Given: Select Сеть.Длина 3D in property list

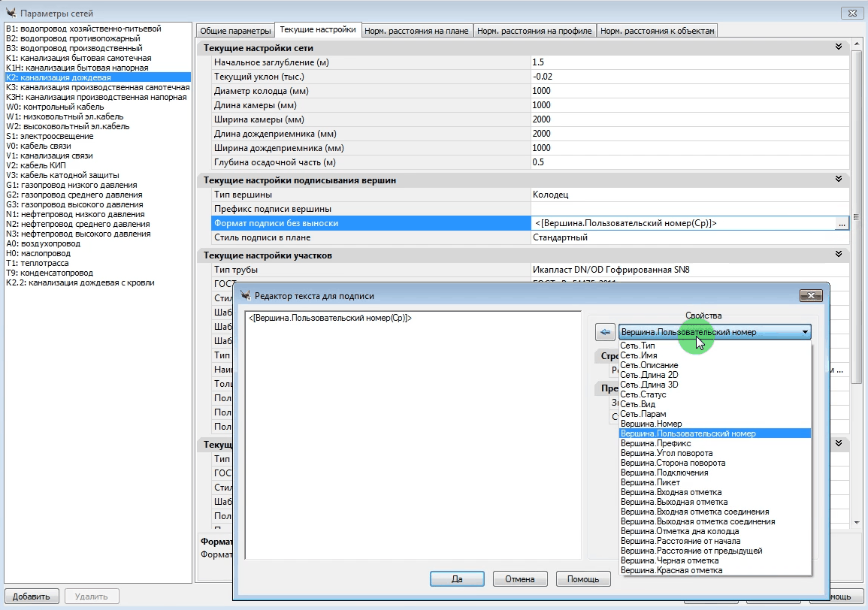Looking at the screenshot, I should point(649,385).
